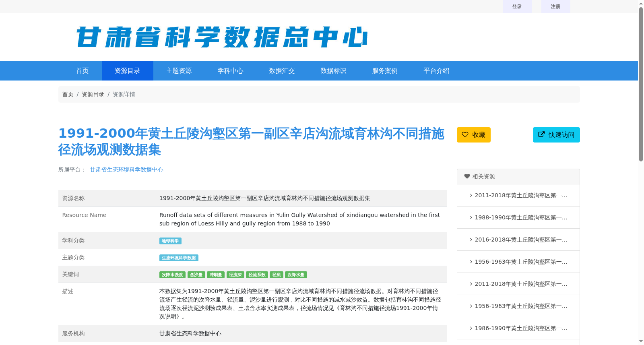Click the scrollbar down arrow

pyautogui.click(x=641, y=342)
